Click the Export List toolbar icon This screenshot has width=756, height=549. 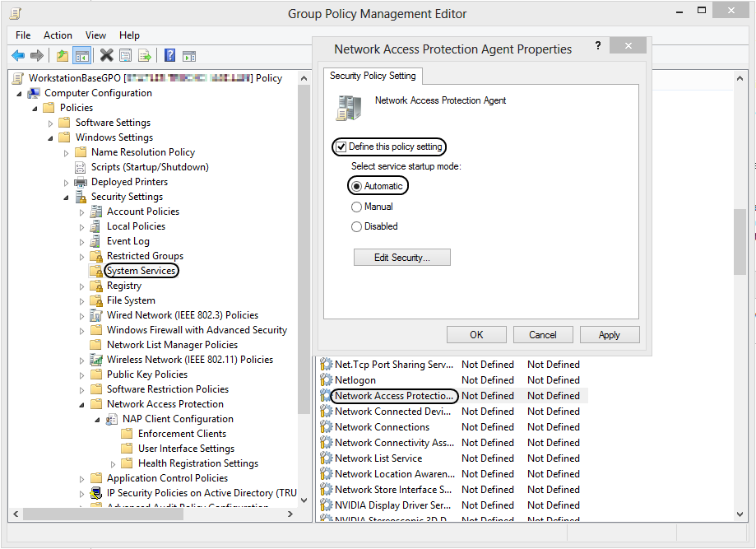(x=144, y=55)
